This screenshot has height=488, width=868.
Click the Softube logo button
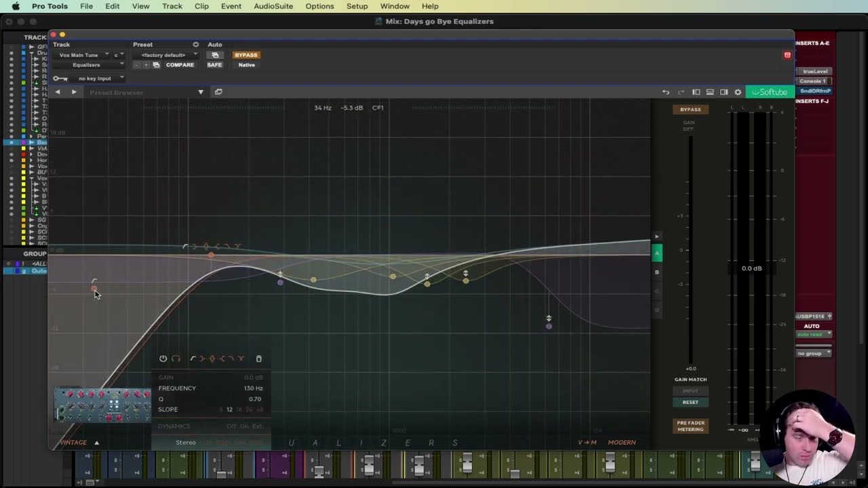coord(770,92)
